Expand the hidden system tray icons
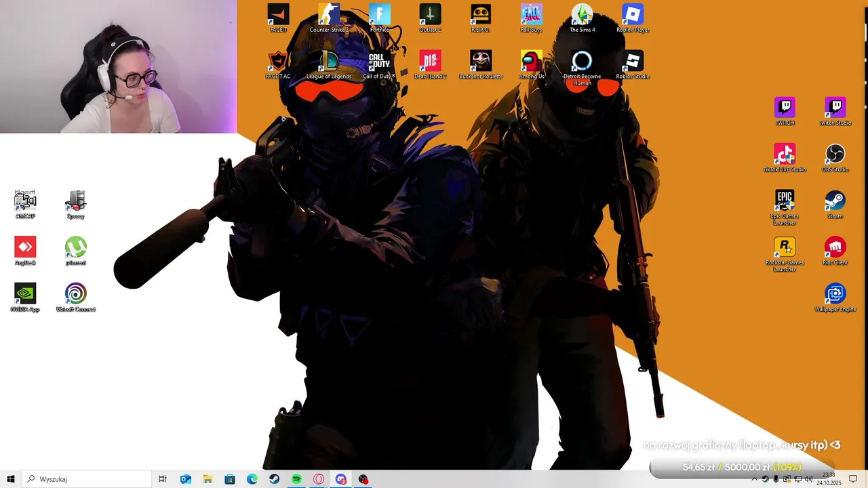The image size is (868, 488). (754, 479)
